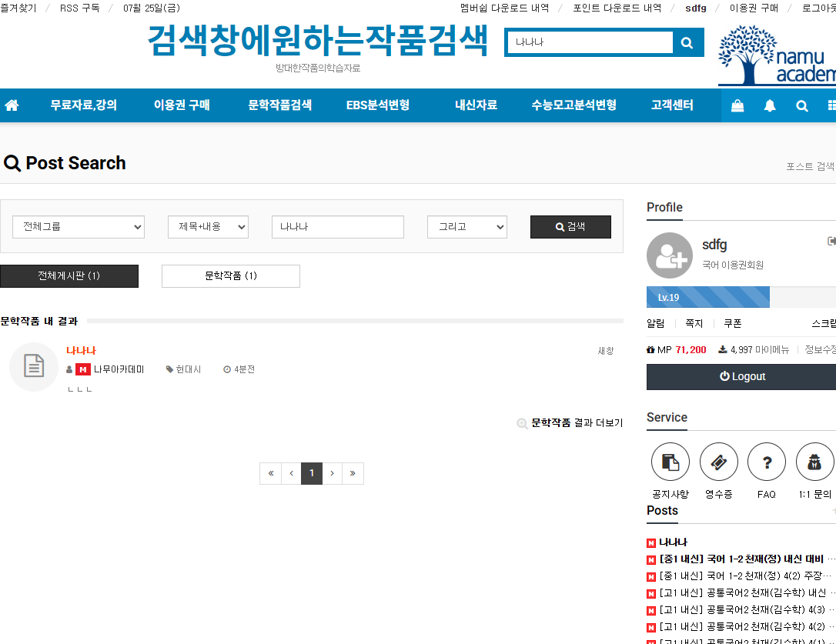Expand the 제목+내용 search scope dropdown
Viewport: 836px width, 644px height.
point(208,227)
